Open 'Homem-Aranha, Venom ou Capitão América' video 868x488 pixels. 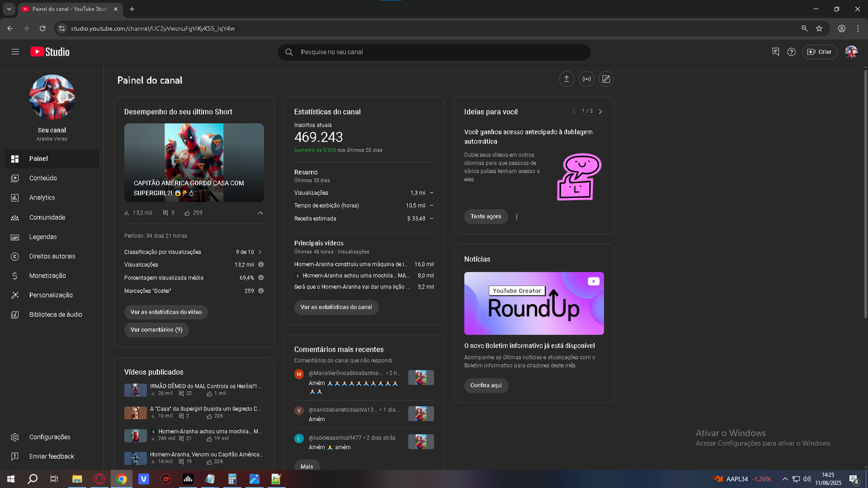point(206,455)
